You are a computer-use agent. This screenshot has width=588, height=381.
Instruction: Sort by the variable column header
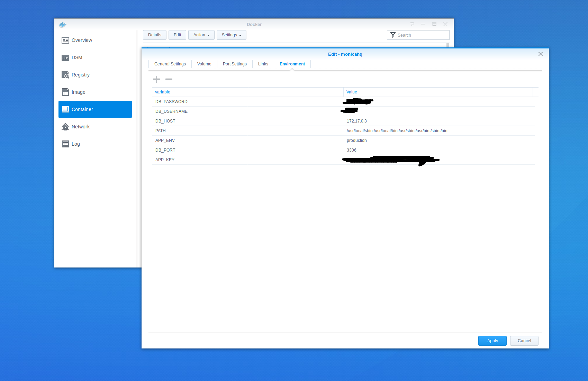247,92
